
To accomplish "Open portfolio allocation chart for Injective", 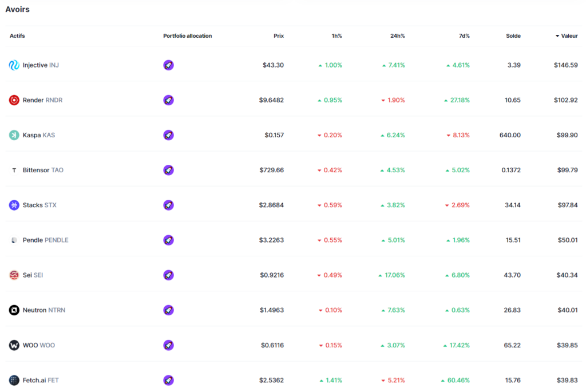I will [x=168, y=65].
